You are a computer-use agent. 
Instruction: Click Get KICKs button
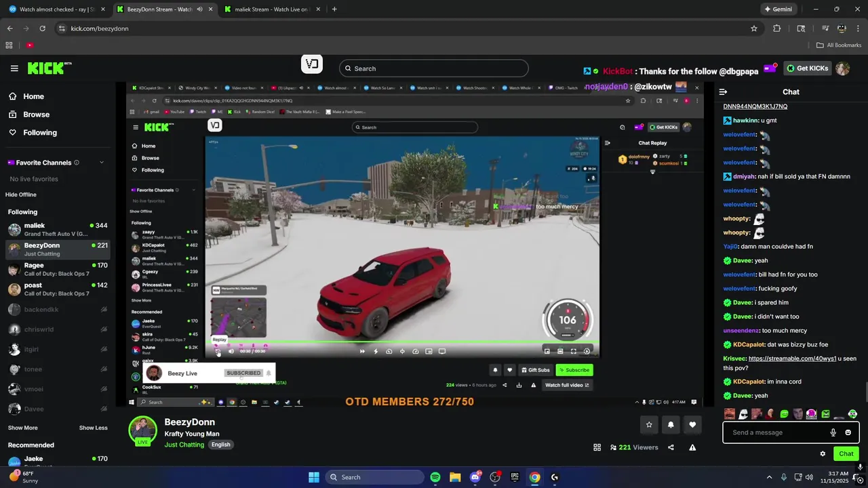coord(807,68)
